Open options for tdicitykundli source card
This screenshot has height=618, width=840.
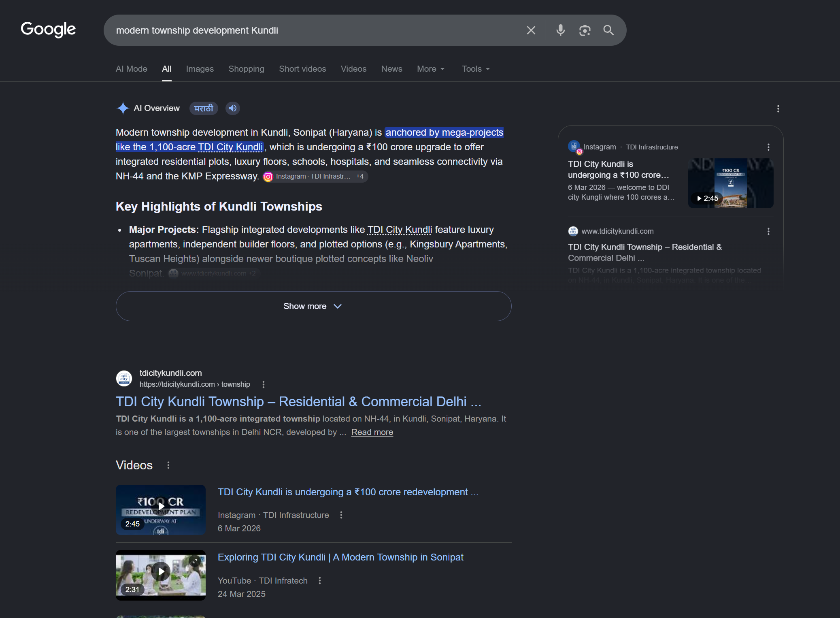click(x=768, y=231)
